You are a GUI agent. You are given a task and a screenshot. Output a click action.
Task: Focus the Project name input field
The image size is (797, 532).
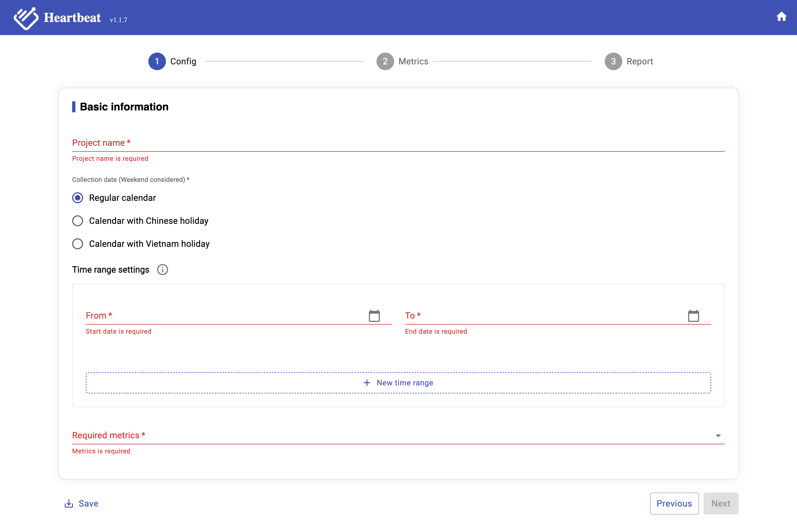click(x=398, y=143)
